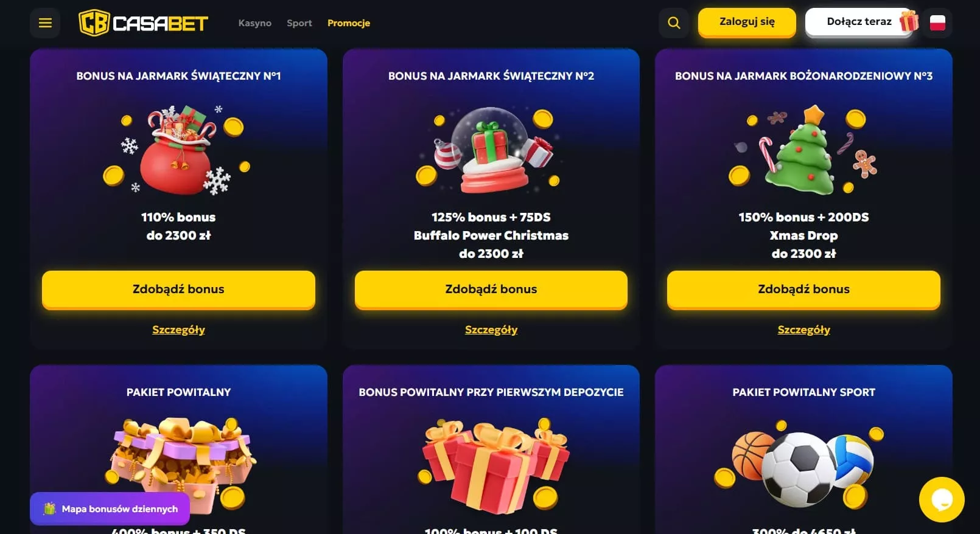Go to the Sport menu item

click(299, 23)
